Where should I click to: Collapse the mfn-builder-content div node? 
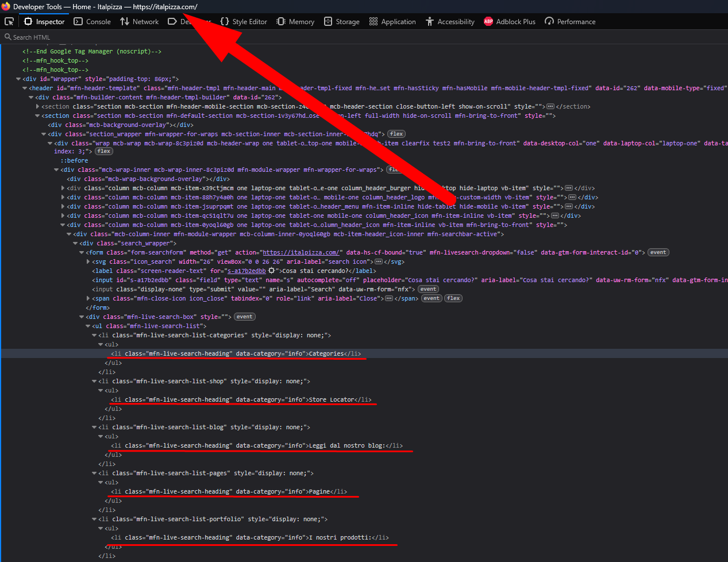(31, 98)
